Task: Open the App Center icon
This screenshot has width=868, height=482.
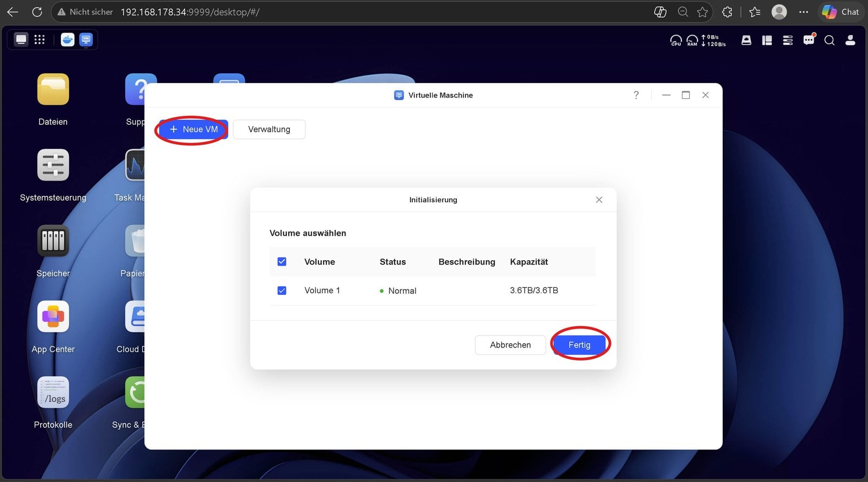Action: click(53, 317)
